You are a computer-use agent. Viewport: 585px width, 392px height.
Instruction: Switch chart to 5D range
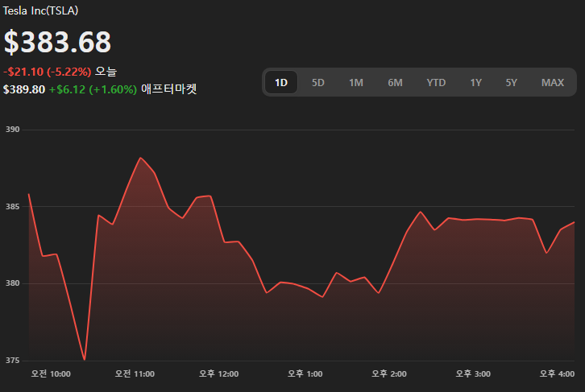(317, 82)
